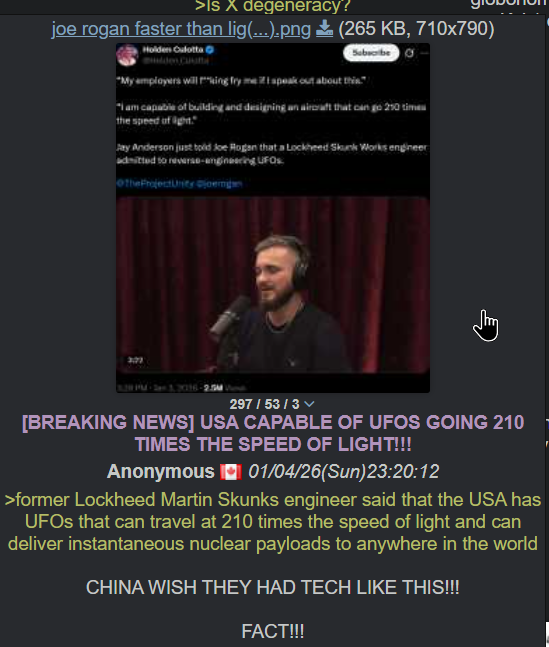549x647 pixels.
Task: Click the download icon beside the png filename
Action: [x=324, y=28]
